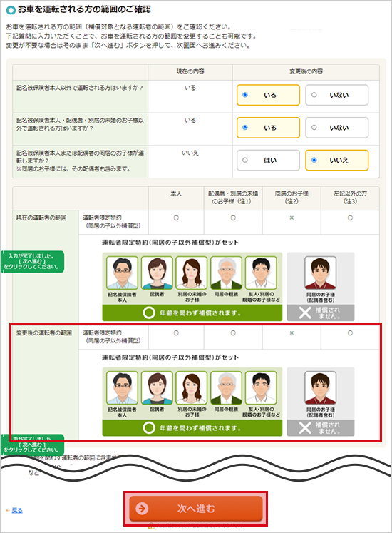The image size is (392, 533).
Task: Select いない for drivers other than the insured
Action: pos(336,95)
